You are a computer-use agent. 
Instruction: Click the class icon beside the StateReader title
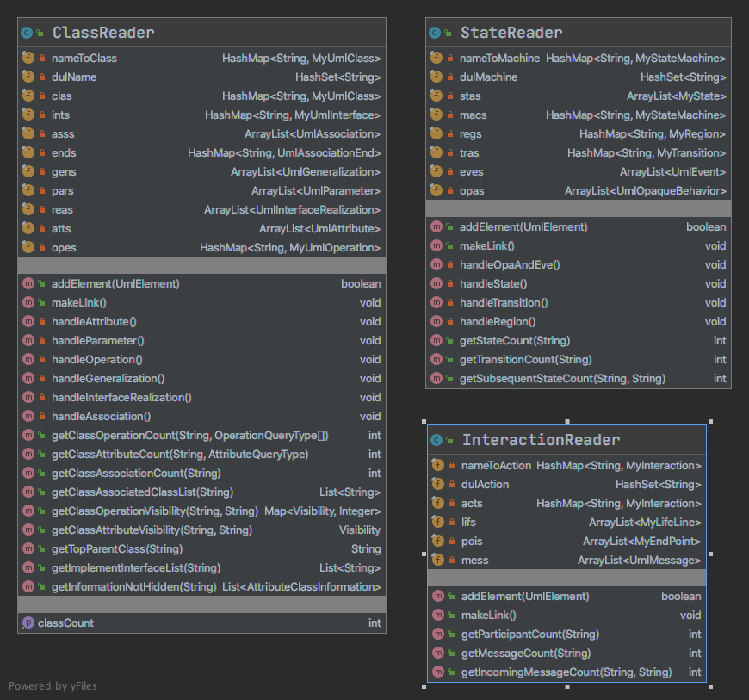coord(435,33)
